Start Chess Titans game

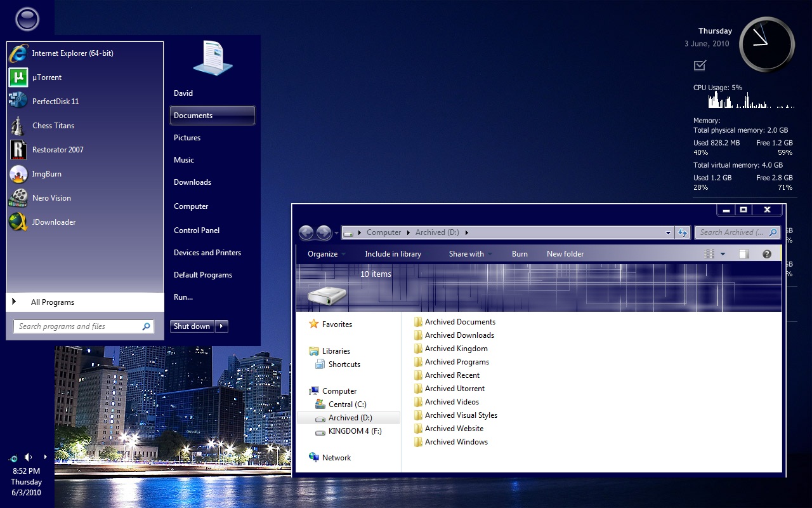click(85, 126)
